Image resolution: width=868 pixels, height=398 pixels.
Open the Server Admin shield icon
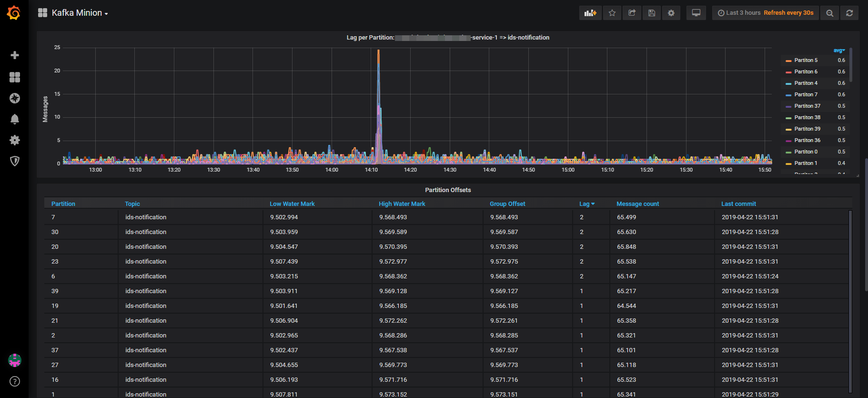(x=15, y=161)
